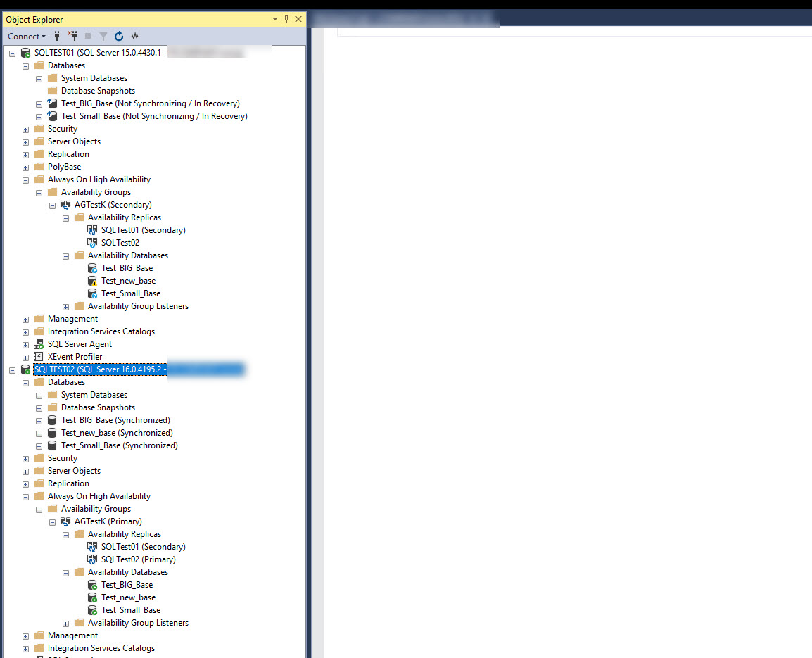The width and height of the screenshot is (812, 658).
Task: Open the Connect dropdown menu
Action: (x=27, y=37)
